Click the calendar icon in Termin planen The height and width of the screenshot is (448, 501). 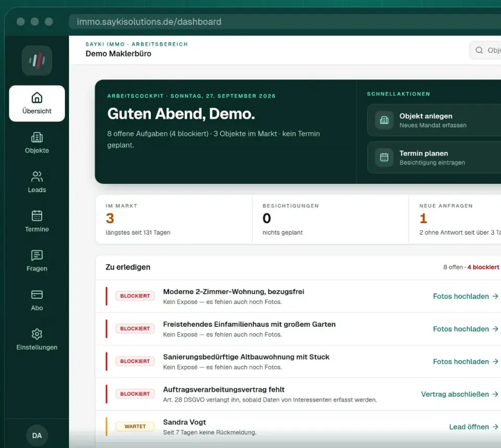(384, 157)
